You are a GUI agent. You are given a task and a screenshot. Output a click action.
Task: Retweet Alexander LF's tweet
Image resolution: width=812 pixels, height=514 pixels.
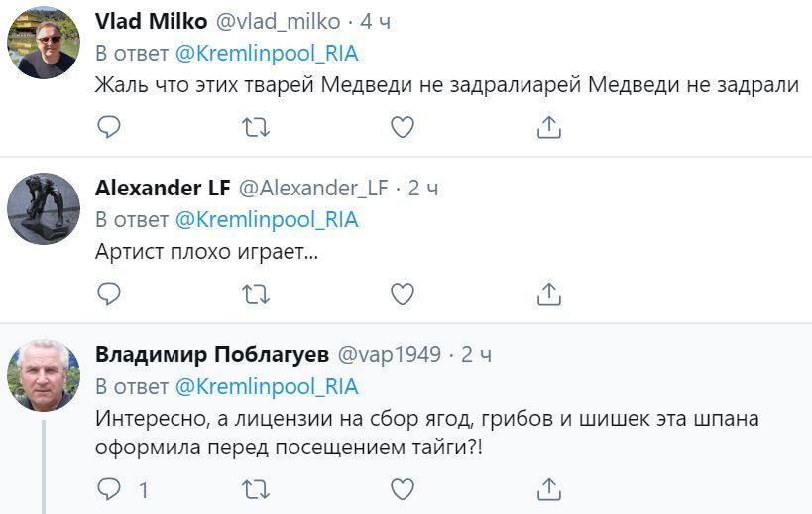coord(256,294)
